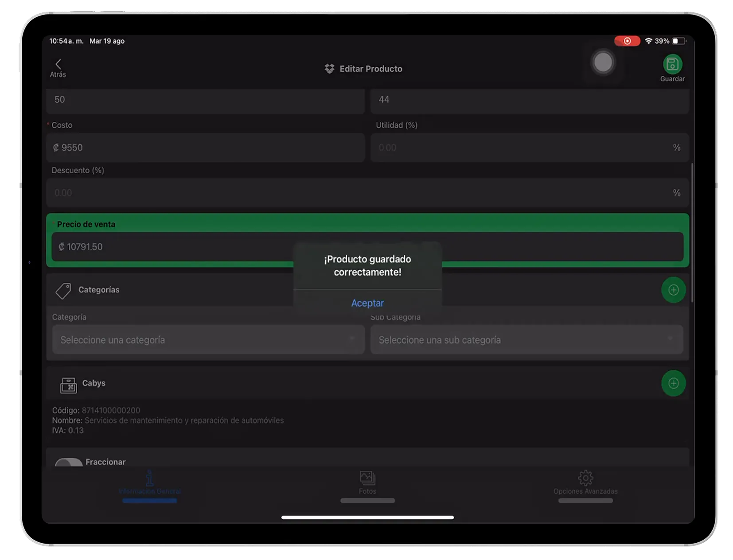Tap the screen recording indicator

[627, 41]
